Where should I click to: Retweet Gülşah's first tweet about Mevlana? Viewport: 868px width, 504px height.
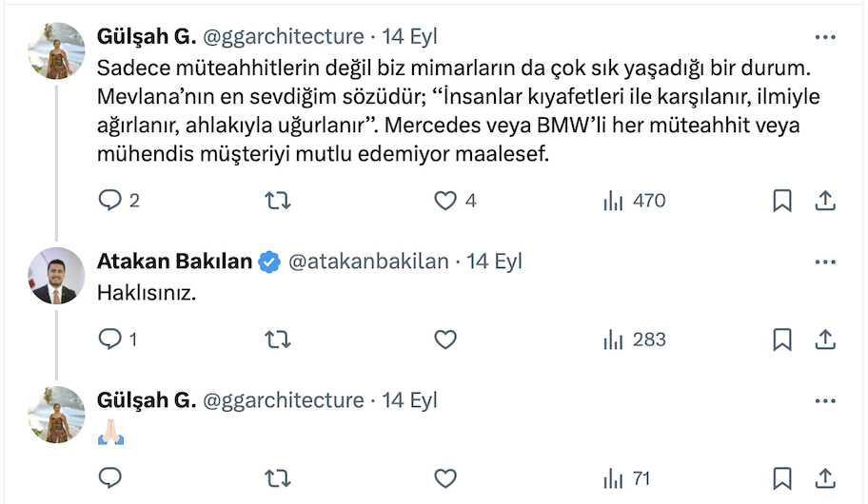point(277,201)
